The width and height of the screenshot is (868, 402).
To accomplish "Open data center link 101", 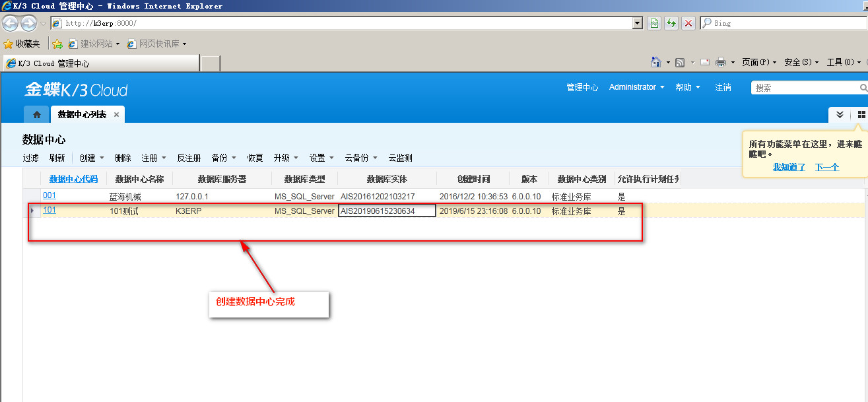I will tap(50, 211).
